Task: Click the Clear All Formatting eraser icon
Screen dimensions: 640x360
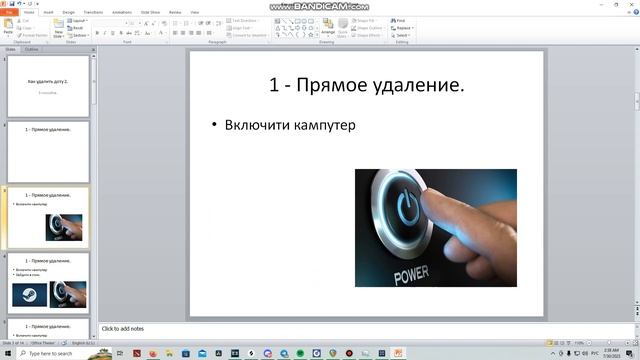Action: 164,23
